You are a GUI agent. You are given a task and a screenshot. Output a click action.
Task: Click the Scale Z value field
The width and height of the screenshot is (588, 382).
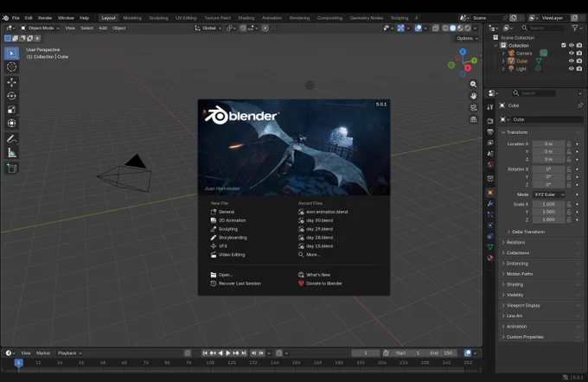[x=548, y=220]
